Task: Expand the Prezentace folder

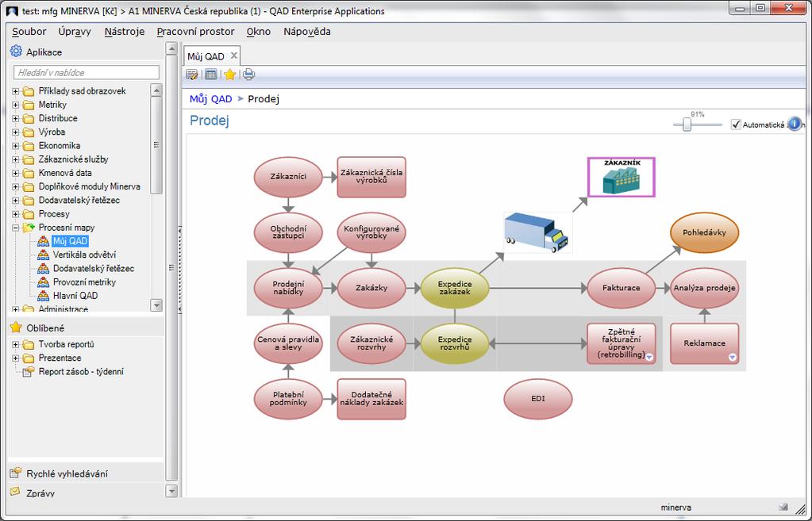Action: click(x=16, y=358)
